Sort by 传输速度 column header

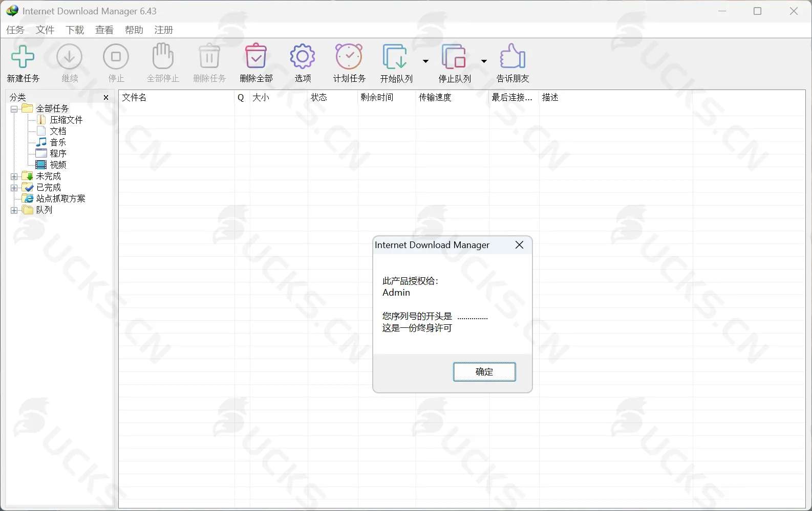(x=453, y=97)
